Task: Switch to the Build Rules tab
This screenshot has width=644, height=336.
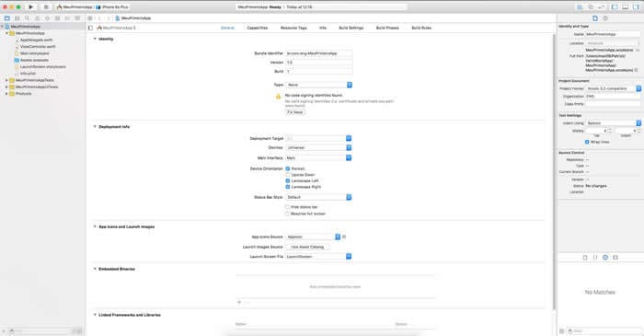Action: click(x=421, y=28)
